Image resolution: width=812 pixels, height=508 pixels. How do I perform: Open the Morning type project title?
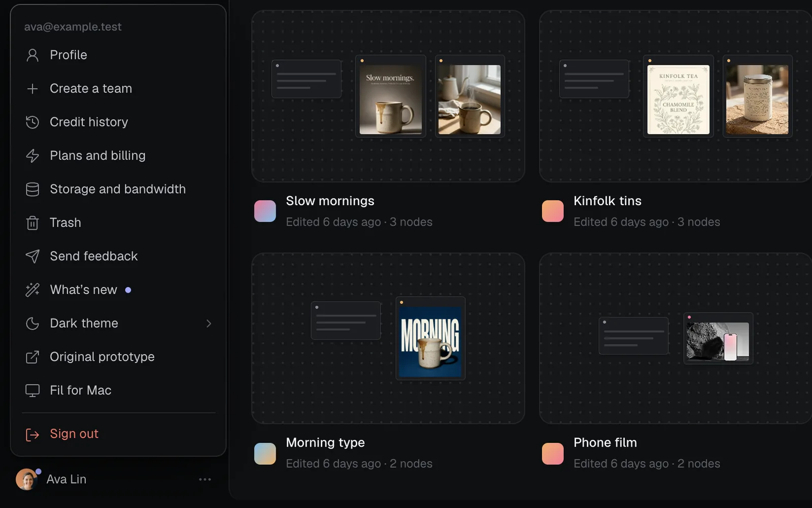325,442
